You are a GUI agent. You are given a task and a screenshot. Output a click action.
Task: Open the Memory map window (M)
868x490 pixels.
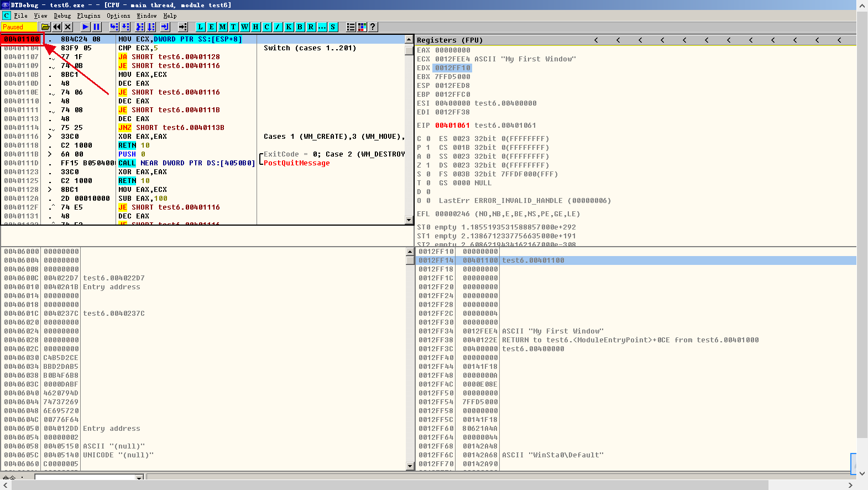point(222,27)
